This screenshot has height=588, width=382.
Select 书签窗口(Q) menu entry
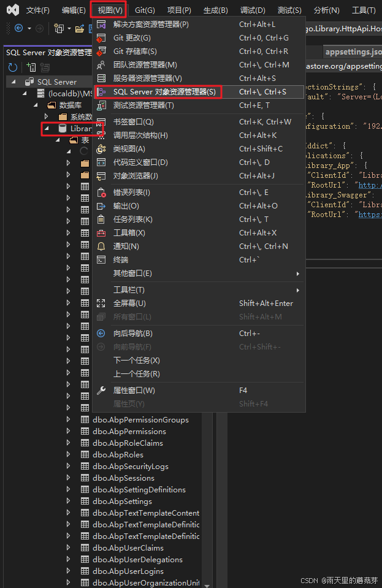coord(199,122)
